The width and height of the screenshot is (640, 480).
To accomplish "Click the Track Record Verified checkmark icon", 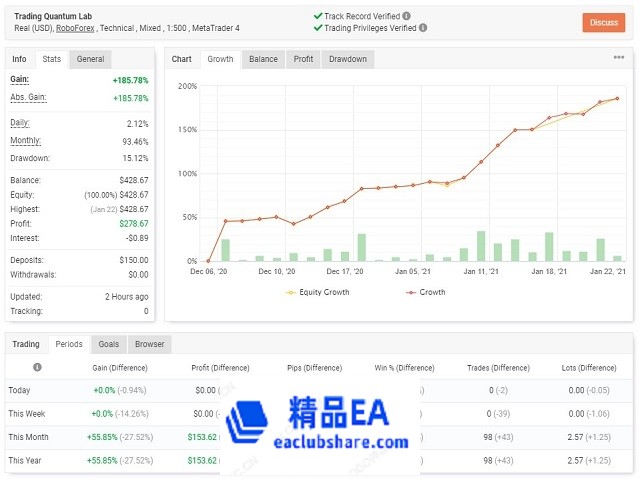I will pyautogui.click(x=317, y=16).
